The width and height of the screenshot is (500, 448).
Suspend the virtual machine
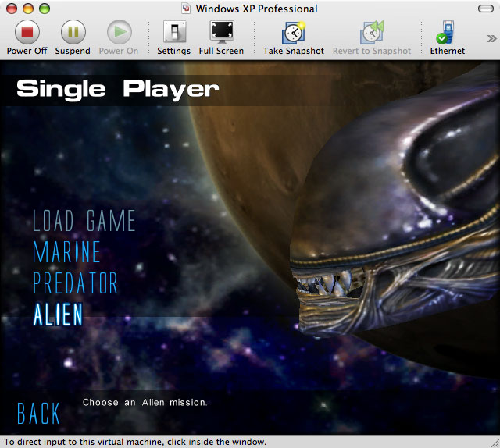tap(73, 32)
